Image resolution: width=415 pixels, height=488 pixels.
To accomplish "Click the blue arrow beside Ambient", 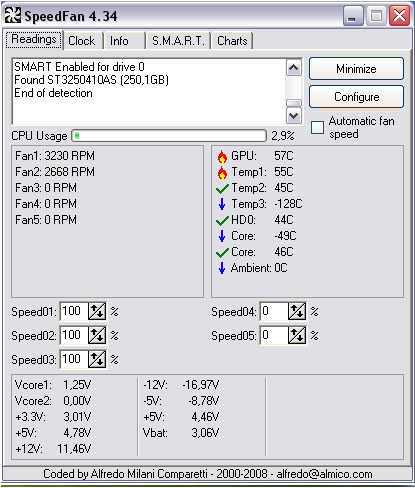I will click(222, 268).
